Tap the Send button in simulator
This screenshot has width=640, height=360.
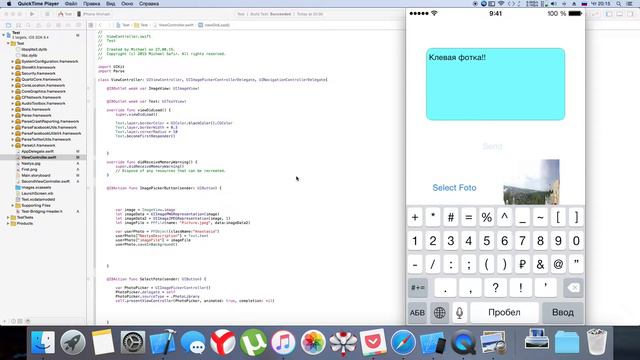click(492, 146)
